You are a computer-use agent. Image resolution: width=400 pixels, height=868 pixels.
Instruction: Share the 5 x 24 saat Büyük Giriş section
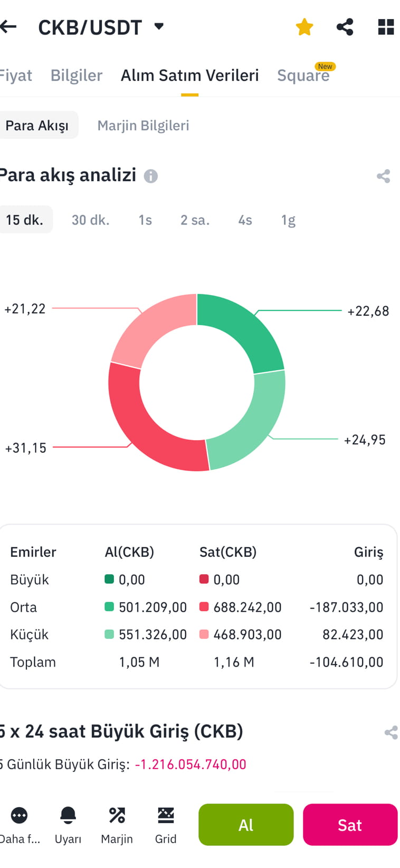(392, 732)
